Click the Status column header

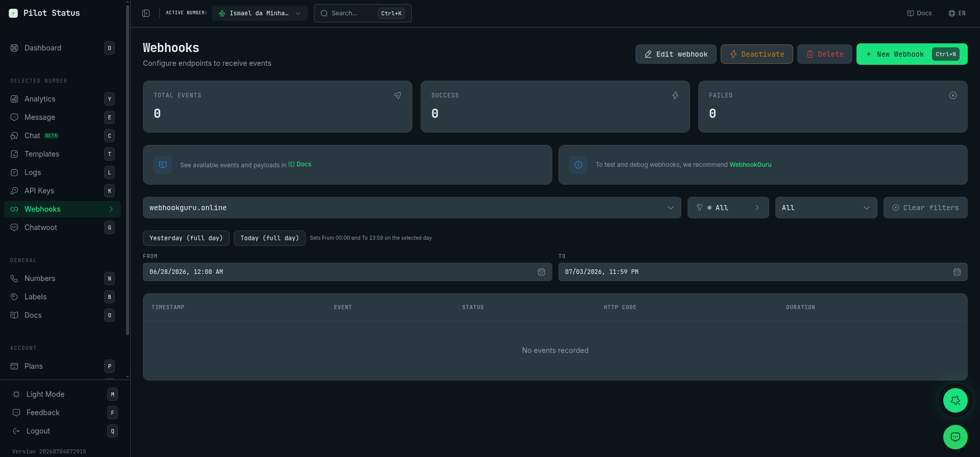473,307
